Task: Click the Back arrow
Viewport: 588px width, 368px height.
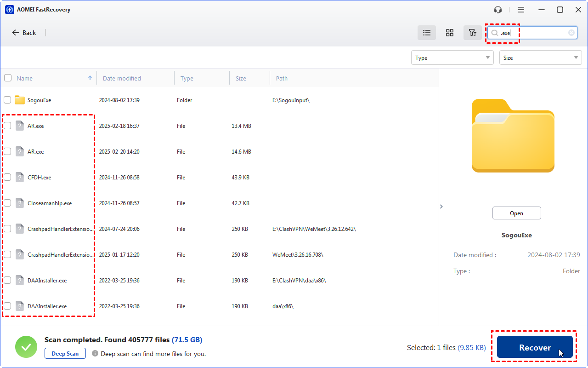Action: pos(24,33)
